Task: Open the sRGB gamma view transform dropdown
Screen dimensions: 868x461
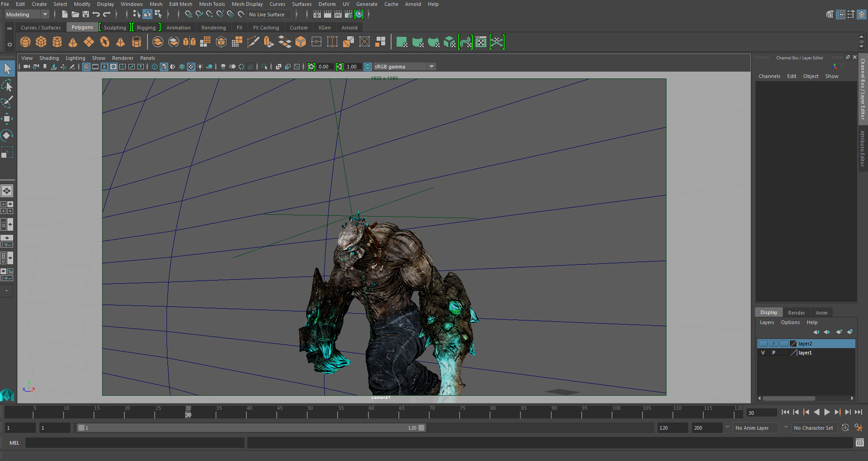Action: [405, 67]
